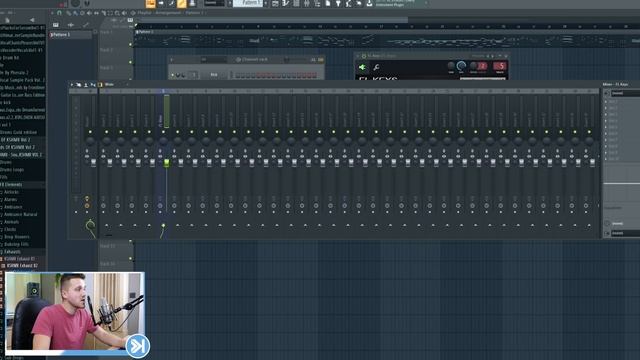The image size is (640, 360).
Task: Click the blue knob in FL Keys window
Action: pos(461,65)
